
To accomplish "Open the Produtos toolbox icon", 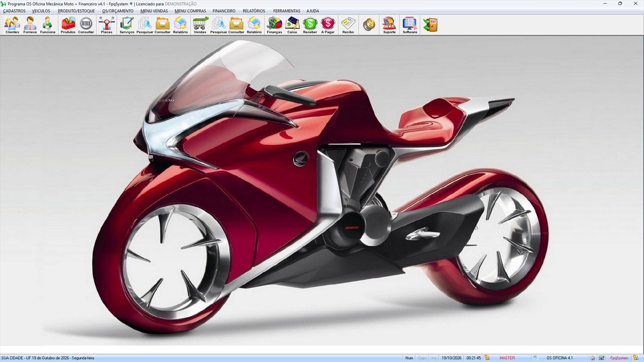I will (x=68, y=25).
